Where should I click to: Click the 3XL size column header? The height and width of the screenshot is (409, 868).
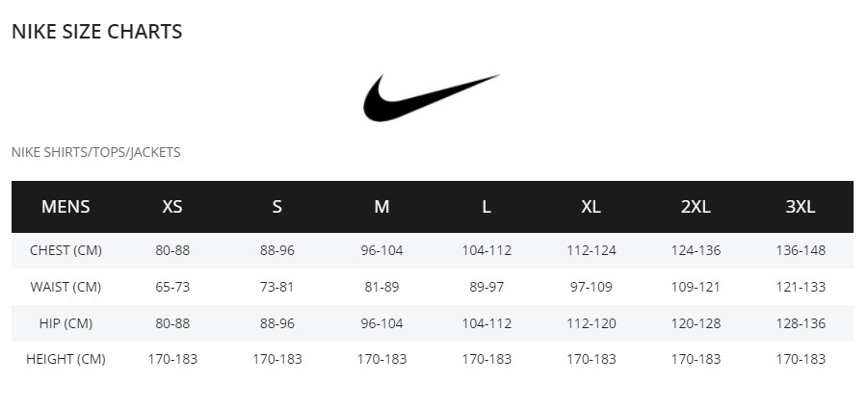(x=801, y=206)
